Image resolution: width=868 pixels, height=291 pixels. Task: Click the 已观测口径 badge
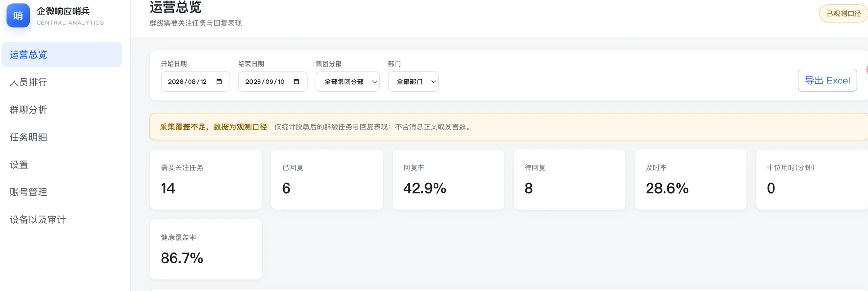(x=843, y=14)
